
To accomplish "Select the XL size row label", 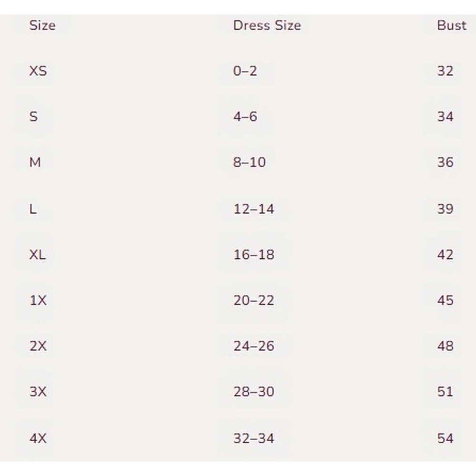I will 38,255.
